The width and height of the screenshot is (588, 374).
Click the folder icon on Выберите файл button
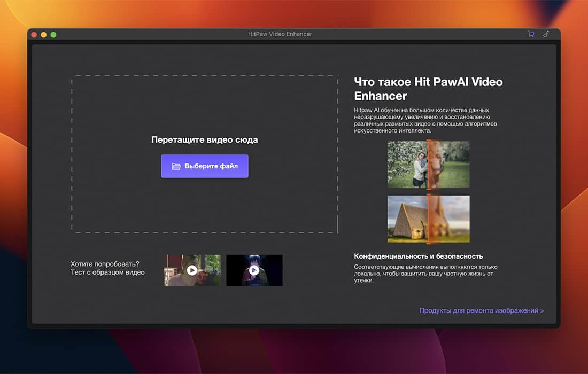click(x=176, y=166)
